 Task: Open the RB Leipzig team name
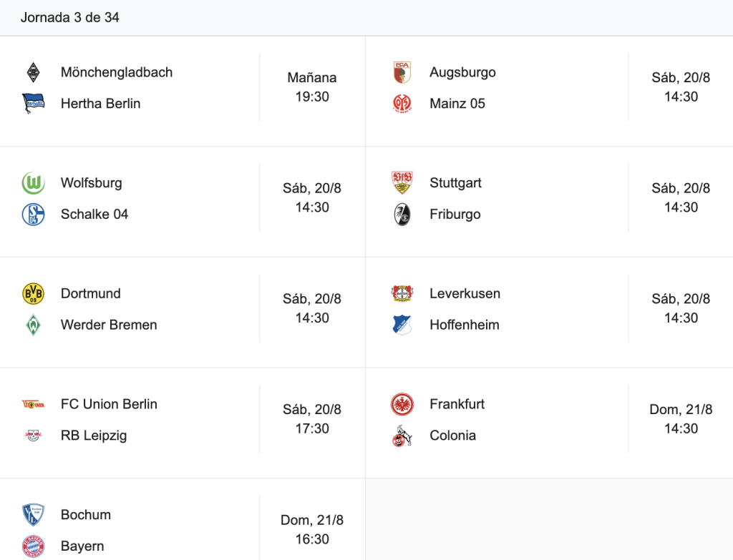point(94,436)
